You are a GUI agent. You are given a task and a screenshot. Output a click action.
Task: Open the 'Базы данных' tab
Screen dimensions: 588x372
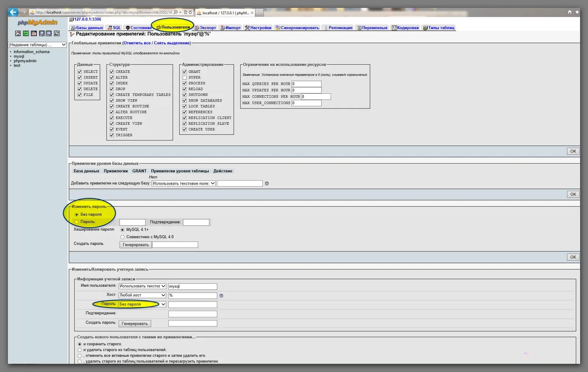[87, 28]
